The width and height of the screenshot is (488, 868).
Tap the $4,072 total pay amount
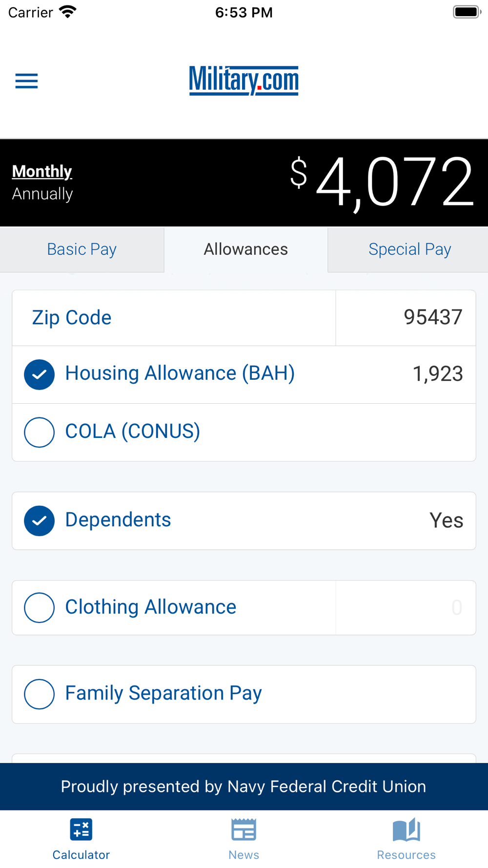tap(382, 182)
